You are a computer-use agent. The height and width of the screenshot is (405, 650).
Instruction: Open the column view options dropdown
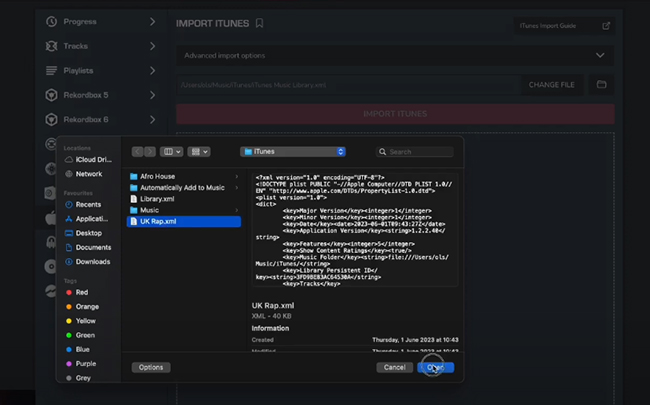pos(172,152)
